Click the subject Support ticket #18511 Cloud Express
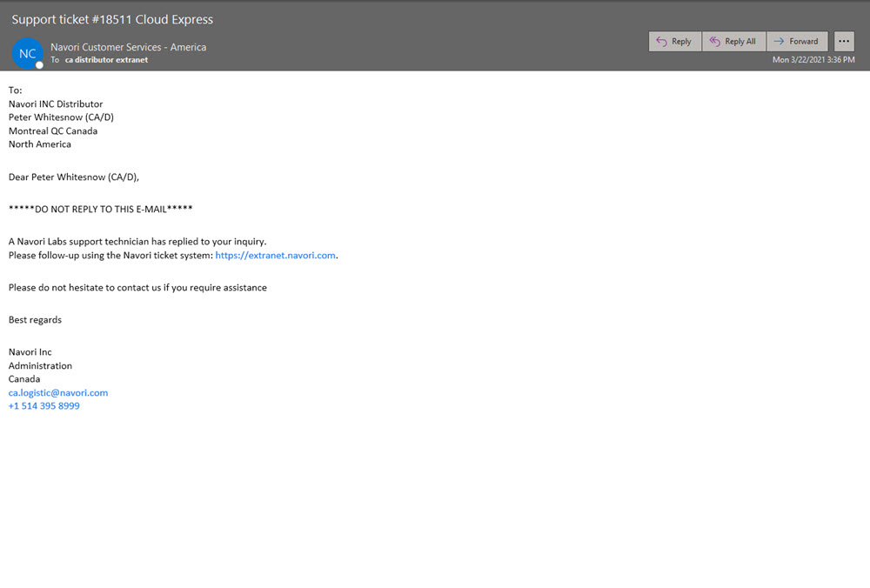Screen dimensions: 870x588 (x=112, y=19)
